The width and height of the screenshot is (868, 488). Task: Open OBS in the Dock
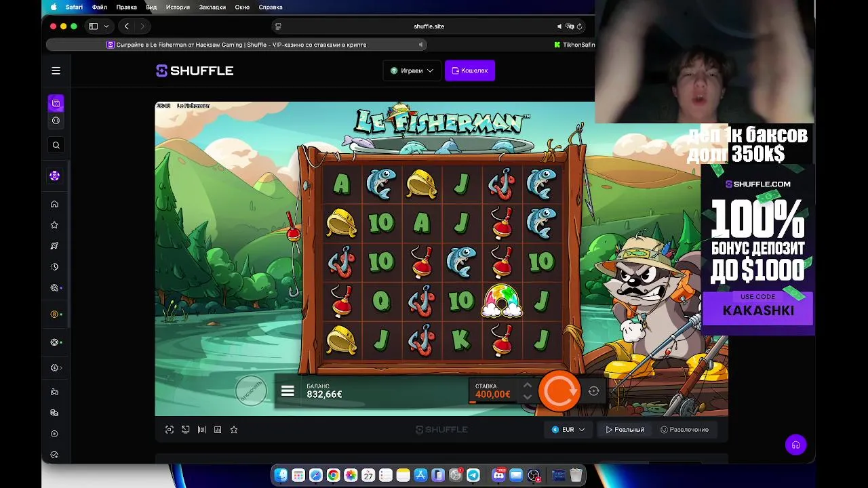tap(534, 475)
